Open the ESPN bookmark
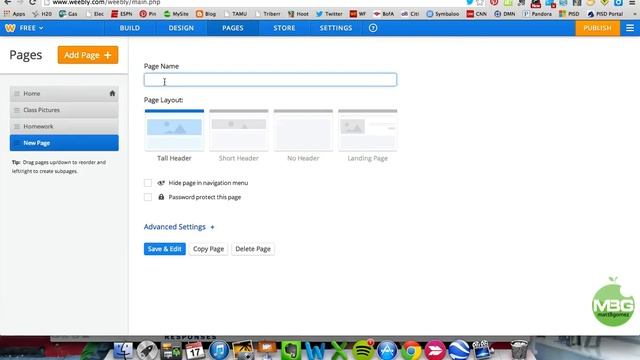Image resolution: width=640 pixels, height=360 pixels. 122,14
